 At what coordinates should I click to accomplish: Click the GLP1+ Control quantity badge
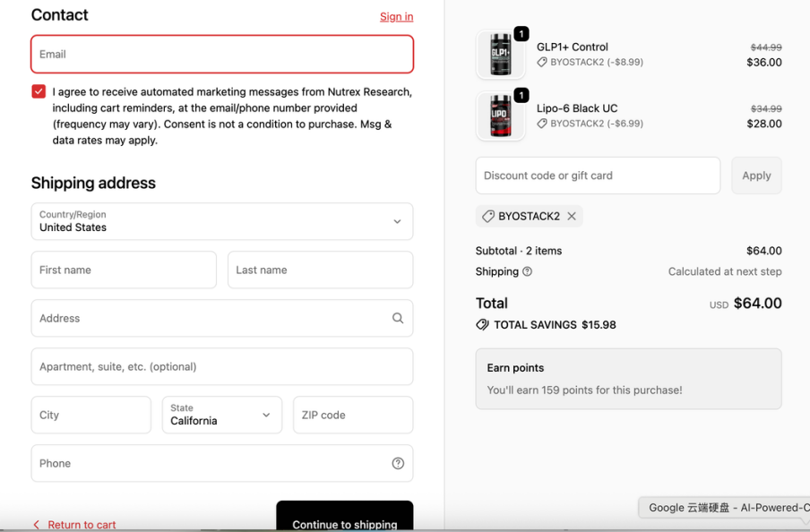pos(521,34)
